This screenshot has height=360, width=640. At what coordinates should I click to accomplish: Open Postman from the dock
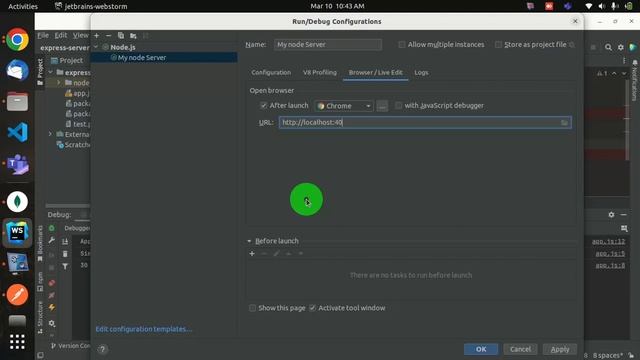click(x=17, y=294)
